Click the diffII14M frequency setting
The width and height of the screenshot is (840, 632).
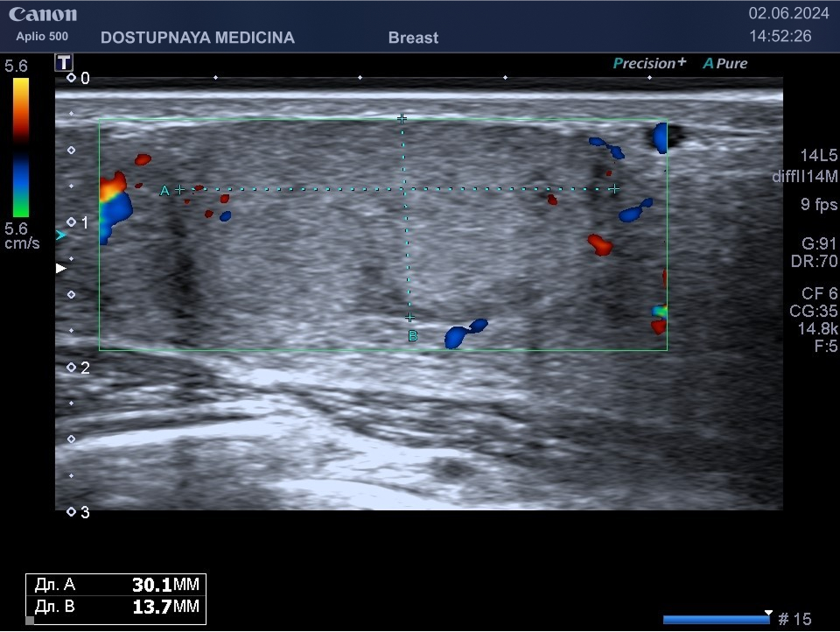pyautogui.click(x=805, y=177)
